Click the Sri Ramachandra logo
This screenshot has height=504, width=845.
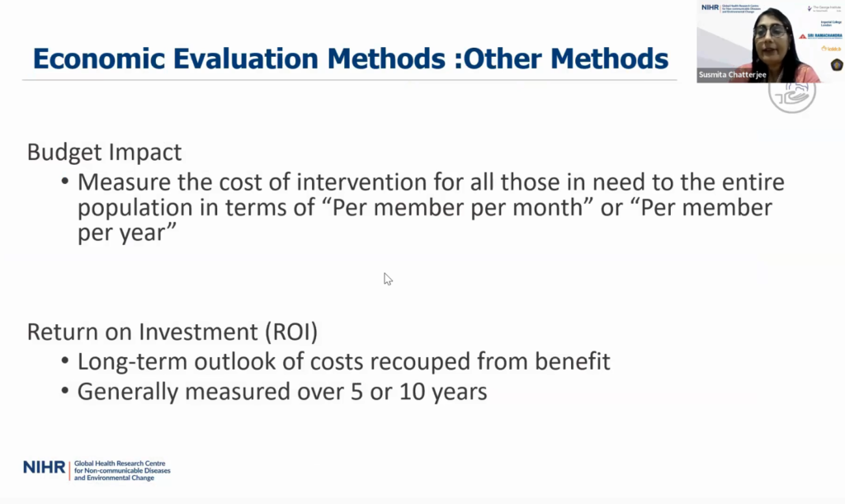coord(820,36)
